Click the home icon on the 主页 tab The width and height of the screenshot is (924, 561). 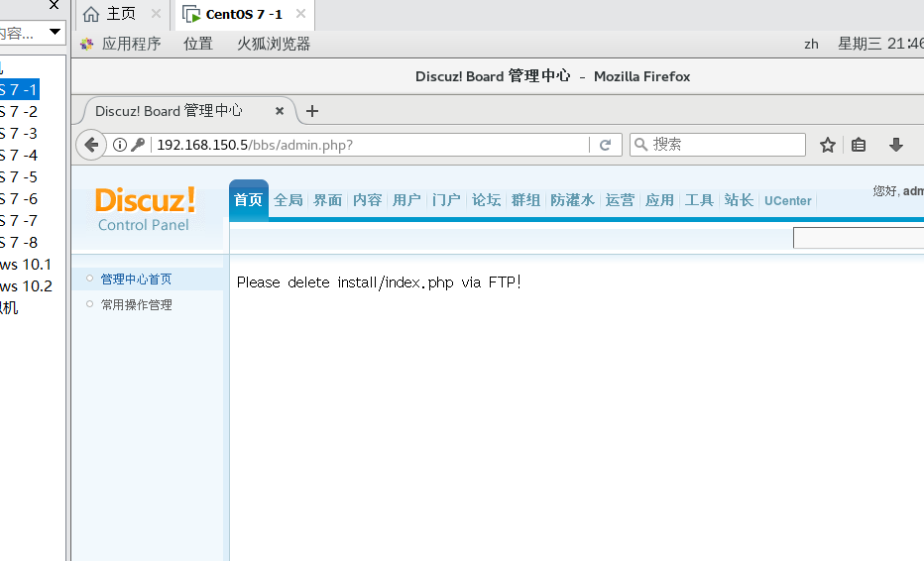[91, 14]
